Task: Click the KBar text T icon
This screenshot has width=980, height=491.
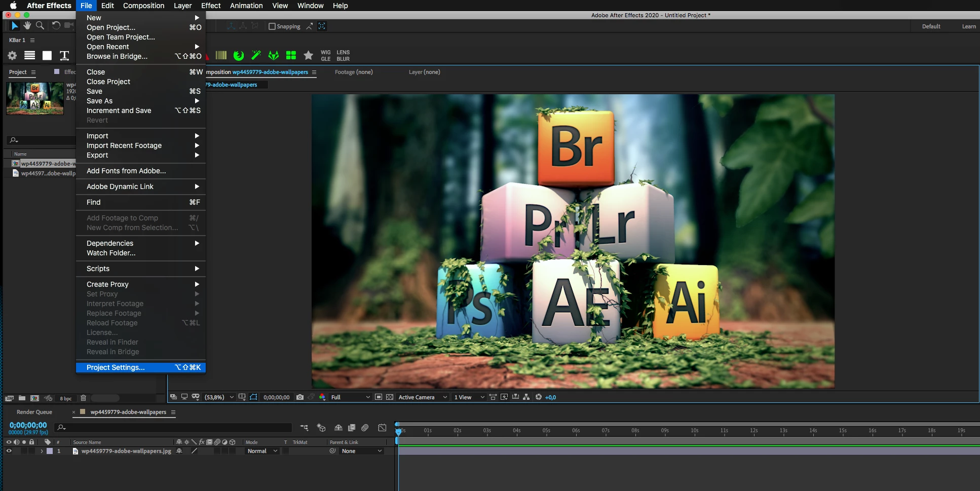Action: pyautogui.click(x=64, y=56)
